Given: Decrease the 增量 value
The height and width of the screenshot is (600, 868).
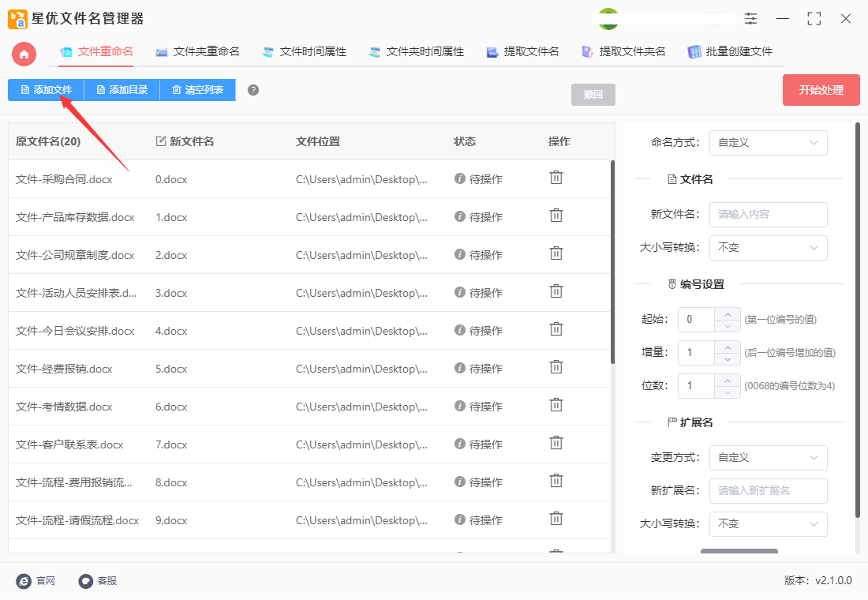Looking at the screenshot, I should (x=728, y=359).
